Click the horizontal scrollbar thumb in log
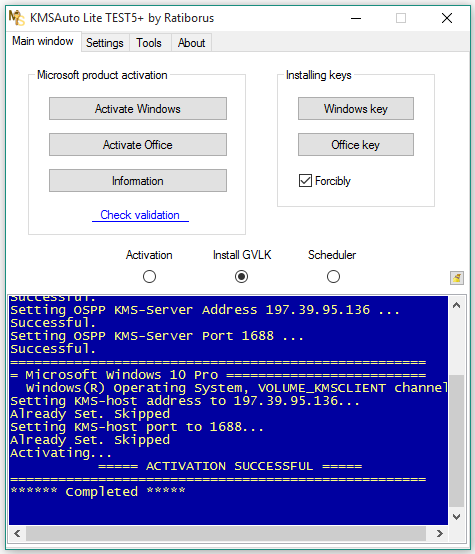Screen dimensions: 475x554 coord(226,533)
